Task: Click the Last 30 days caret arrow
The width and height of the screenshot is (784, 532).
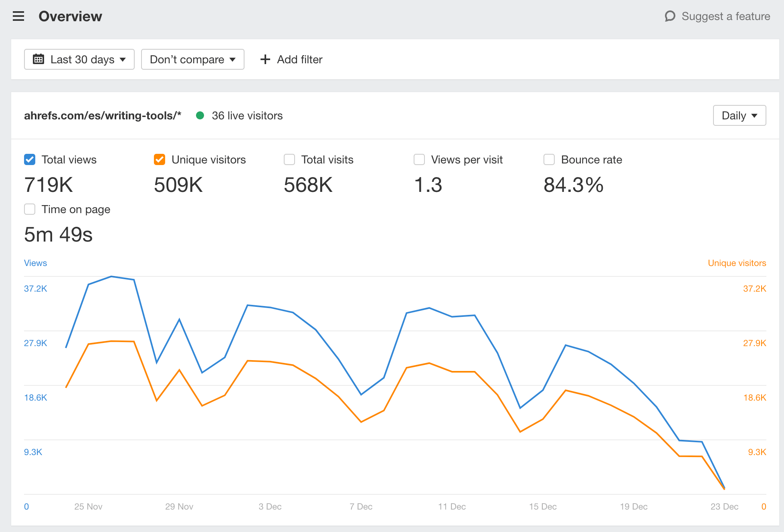Action: (123, 59)
